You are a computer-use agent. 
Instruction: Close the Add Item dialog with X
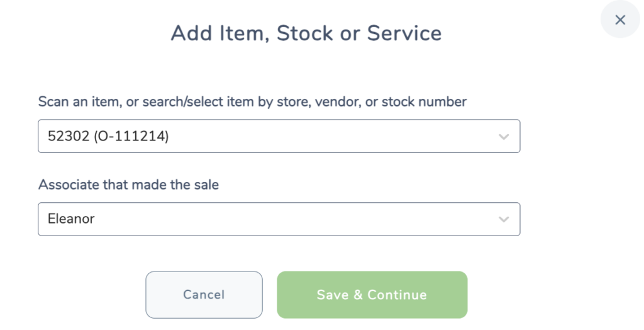(619, 20)
